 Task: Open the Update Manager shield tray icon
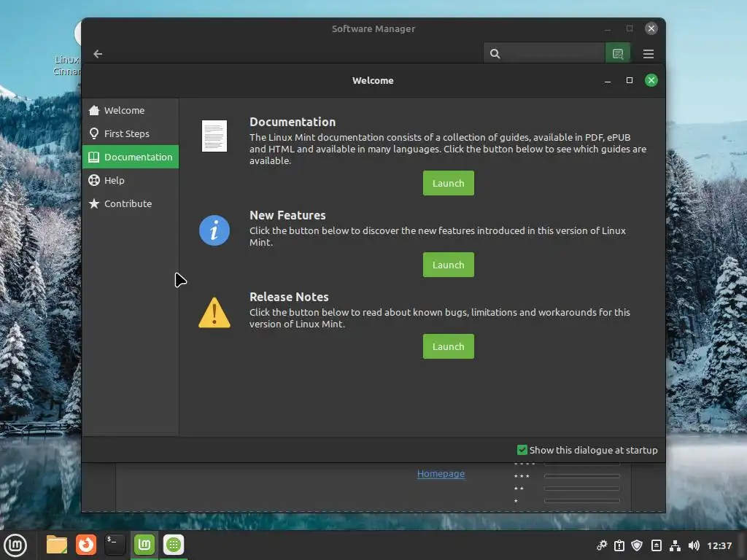(637, 545)
